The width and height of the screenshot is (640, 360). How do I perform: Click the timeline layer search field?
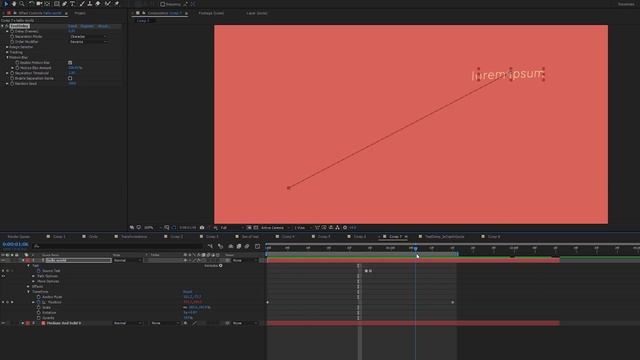click(118, 246)
